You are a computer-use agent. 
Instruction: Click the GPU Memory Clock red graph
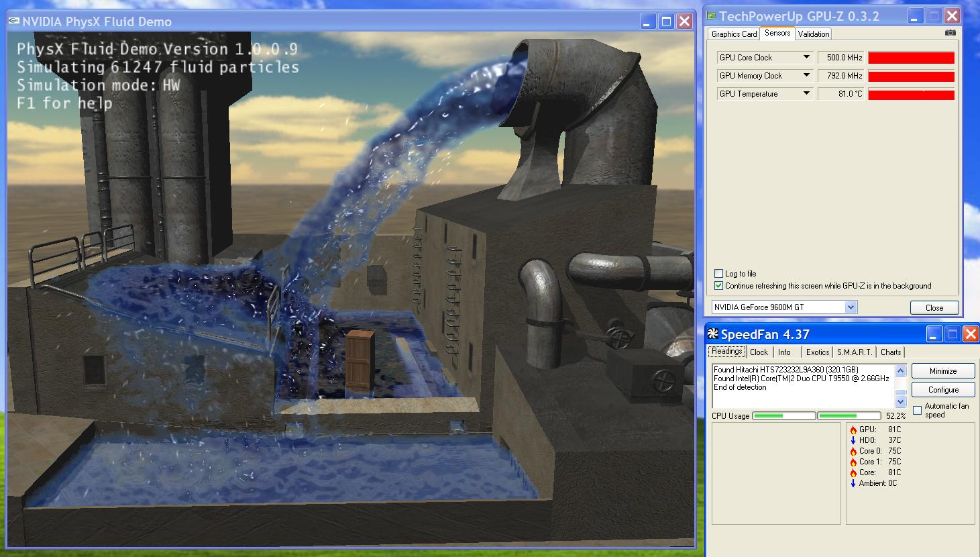[911, 76]
